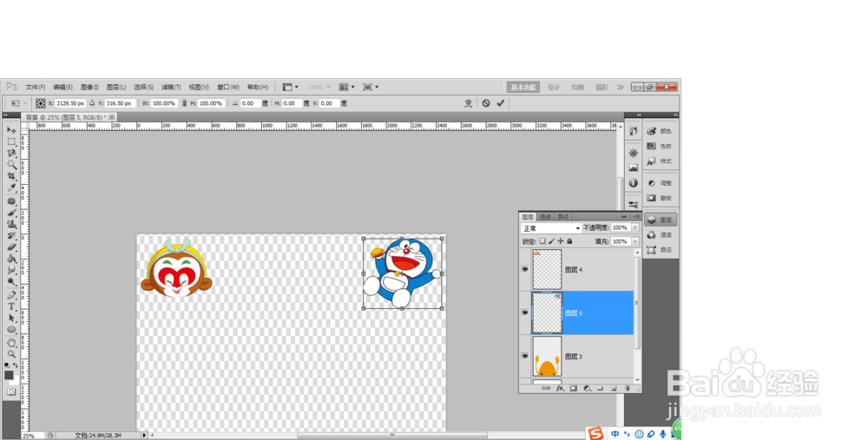
Task: Open the fill 填充 slider arrow
Action: 635,241
